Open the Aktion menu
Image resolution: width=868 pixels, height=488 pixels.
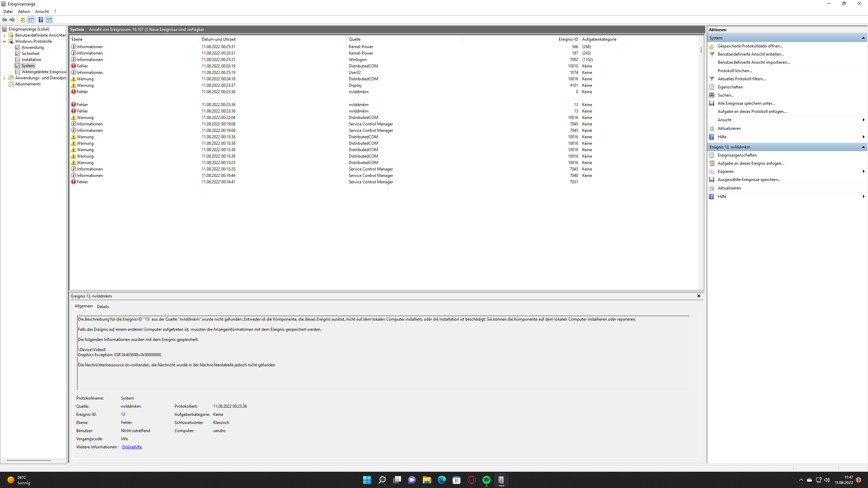coord(23,11)
